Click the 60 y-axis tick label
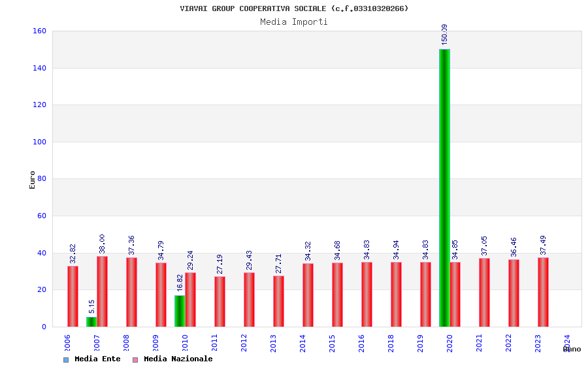588x392 pixels. point(42,216)
